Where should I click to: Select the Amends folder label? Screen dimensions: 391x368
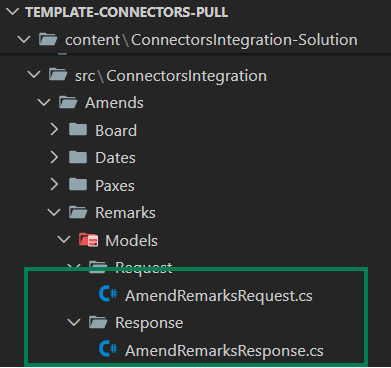pos(114,102)
